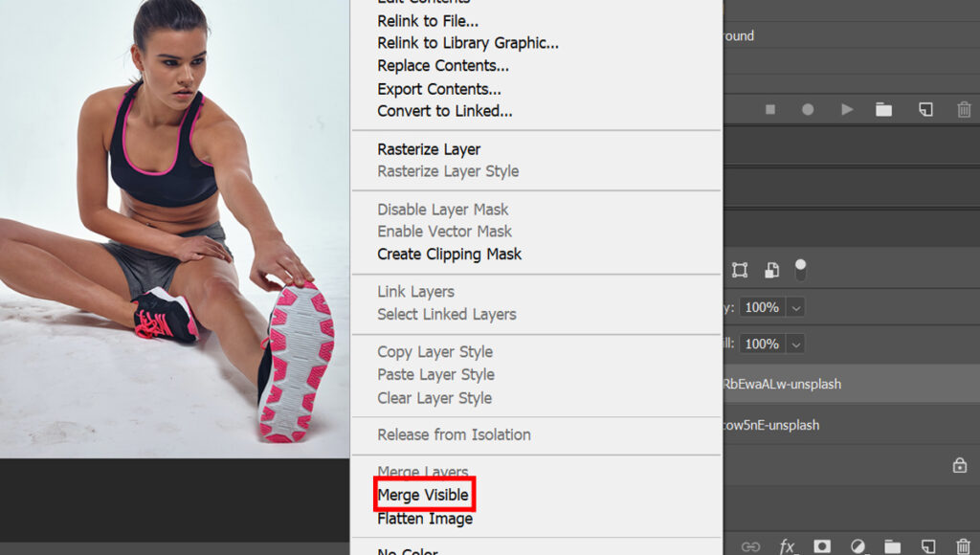
Task: Open the Fill dropdown arrow
Action: pos(795,344)
